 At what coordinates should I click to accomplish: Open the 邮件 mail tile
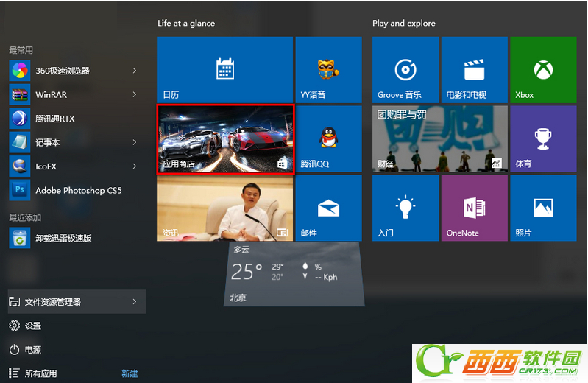(328, 208)
